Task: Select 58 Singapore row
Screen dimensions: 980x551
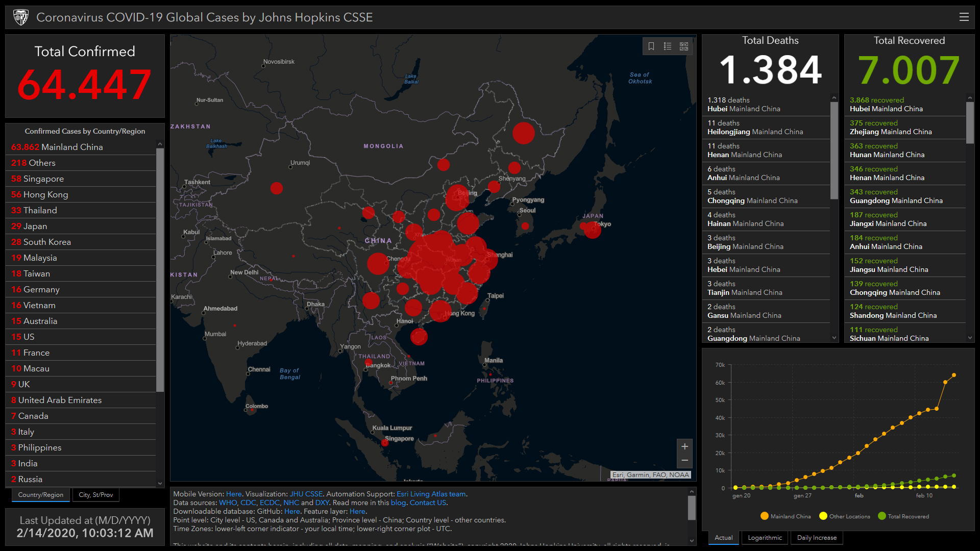Action: pos(81,179)
